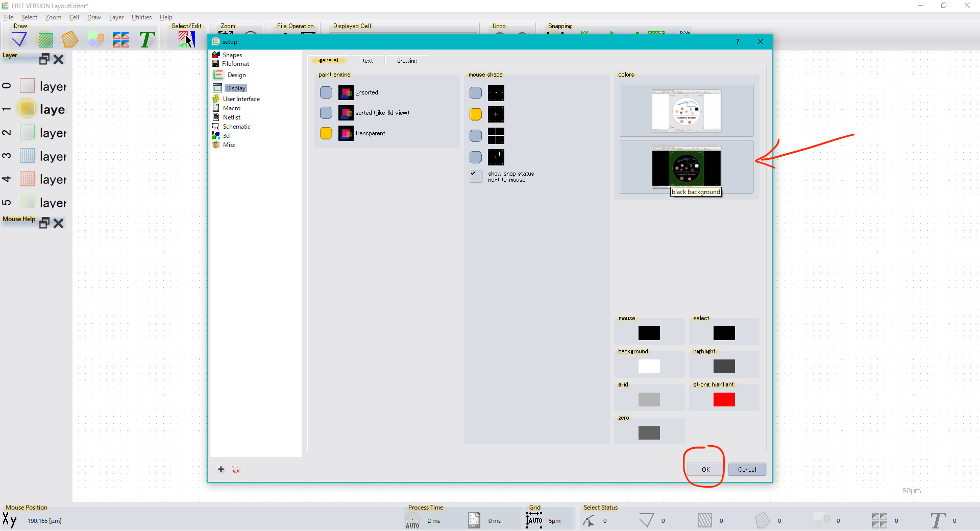Switch to the text tab

(x=367, y=60)
